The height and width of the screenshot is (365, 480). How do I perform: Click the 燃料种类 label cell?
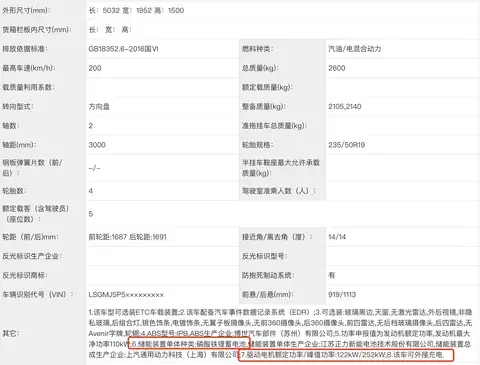(282, 49)
